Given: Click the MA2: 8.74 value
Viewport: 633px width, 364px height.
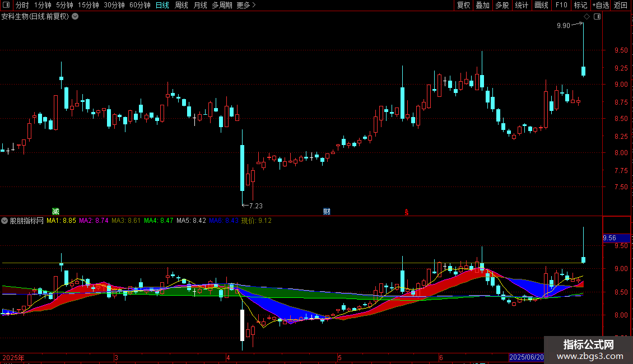Looking at the screenshot, I should click(x=94, y=221).
